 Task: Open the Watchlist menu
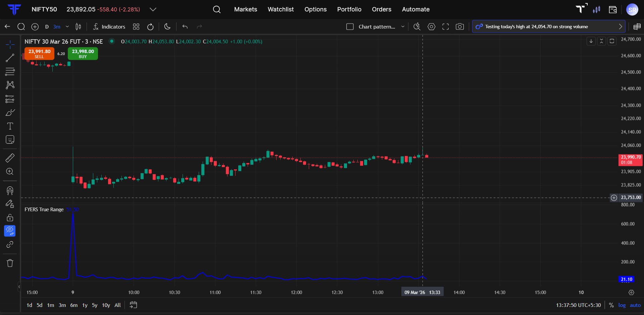[x=281, y=9]
